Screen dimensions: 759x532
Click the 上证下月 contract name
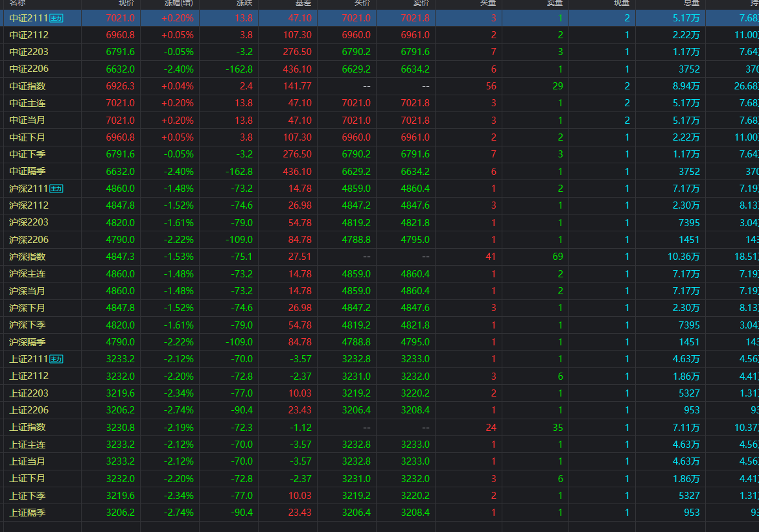coord(27,478)
